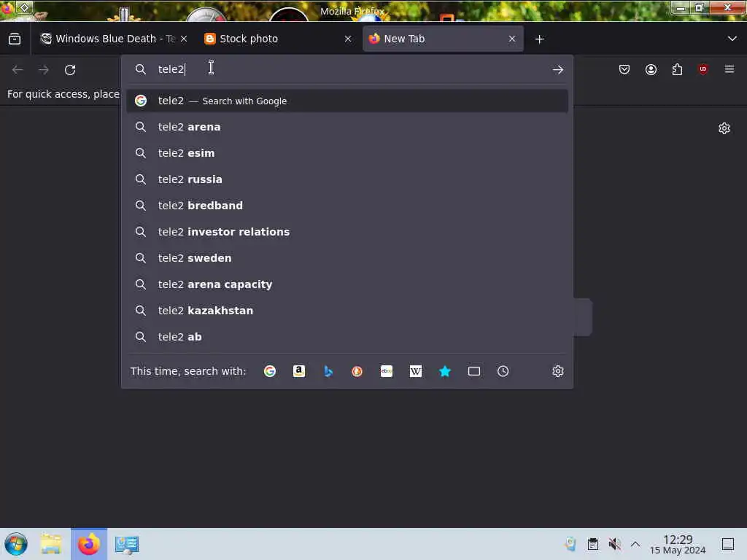This screenshot has height=560, width=747.
Task: Open clipboard tray icon
Action: tap(592, 544)
